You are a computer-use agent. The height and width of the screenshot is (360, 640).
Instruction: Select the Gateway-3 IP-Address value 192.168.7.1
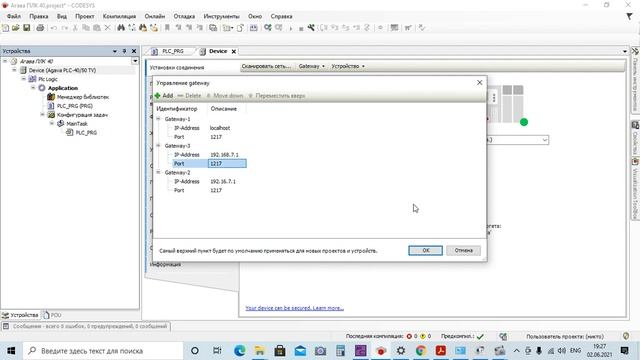[x=224, y=155]
